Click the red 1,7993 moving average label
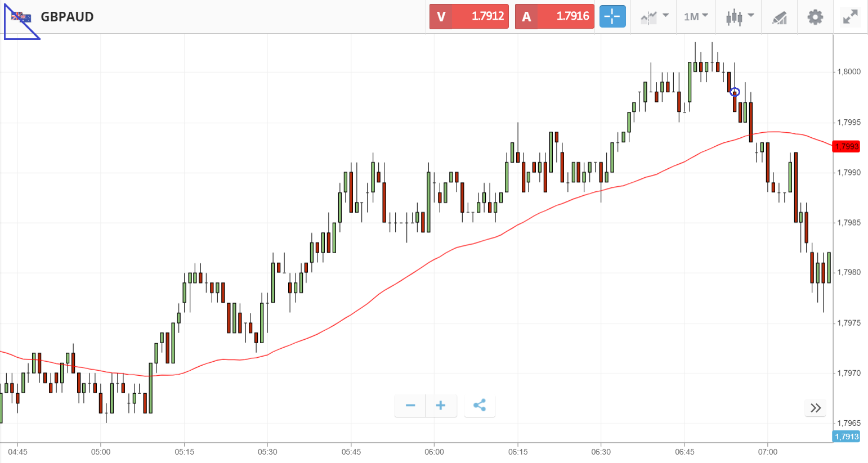Screen dimensions: 868x463 coord(847,147)
